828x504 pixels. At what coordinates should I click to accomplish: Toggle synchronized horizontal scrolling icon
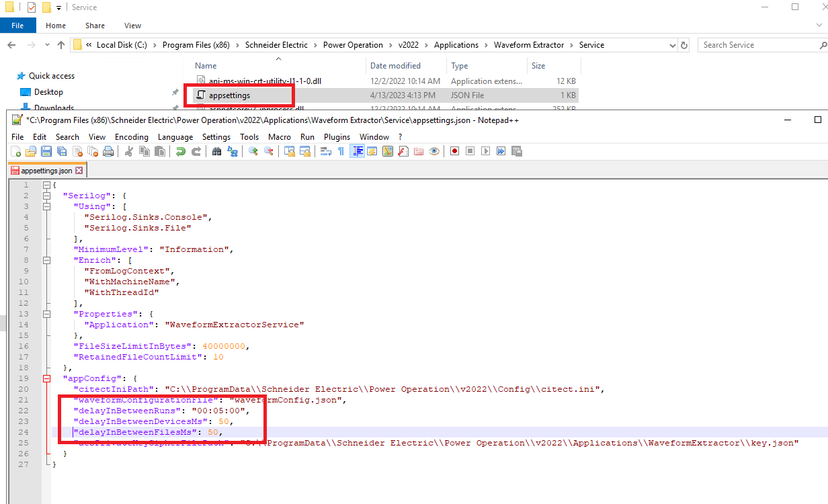[x=305, y=151]
